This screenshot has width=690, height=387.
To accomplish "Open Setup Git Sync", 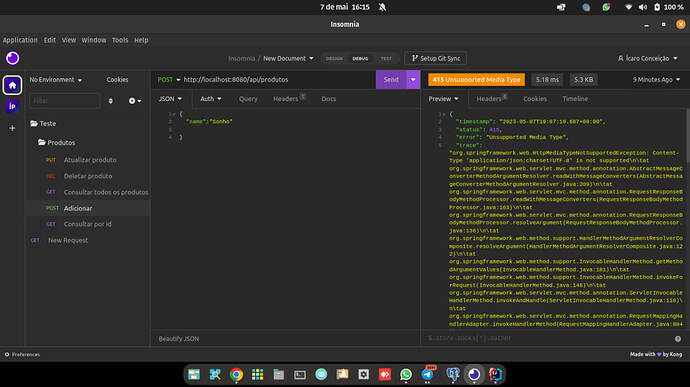I will (x=436, y=58).
